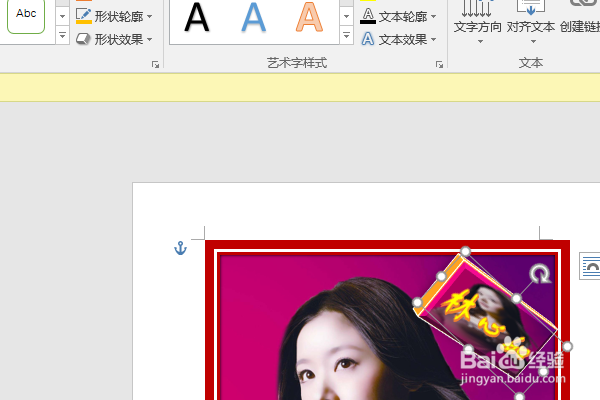The height and width of the screenshot is (400, 600).
Task: Open the shape styles dialog launcher
Action: coord(155,65)
